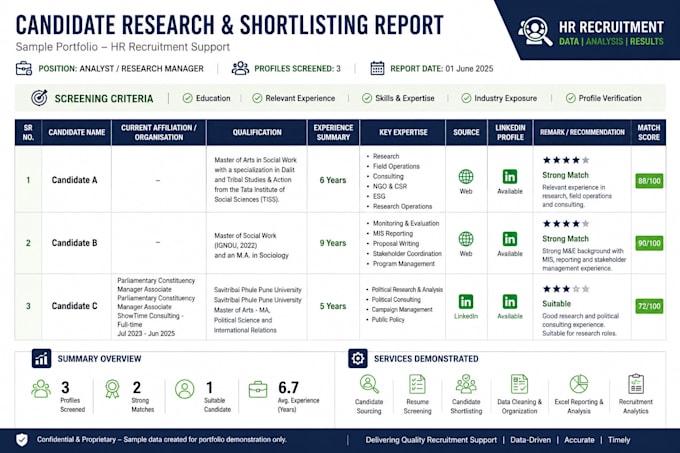This screenshot has width=680, height=453.
Task: Click the Recruitment Analytics clipboard icon
Action: coord(636,384)
